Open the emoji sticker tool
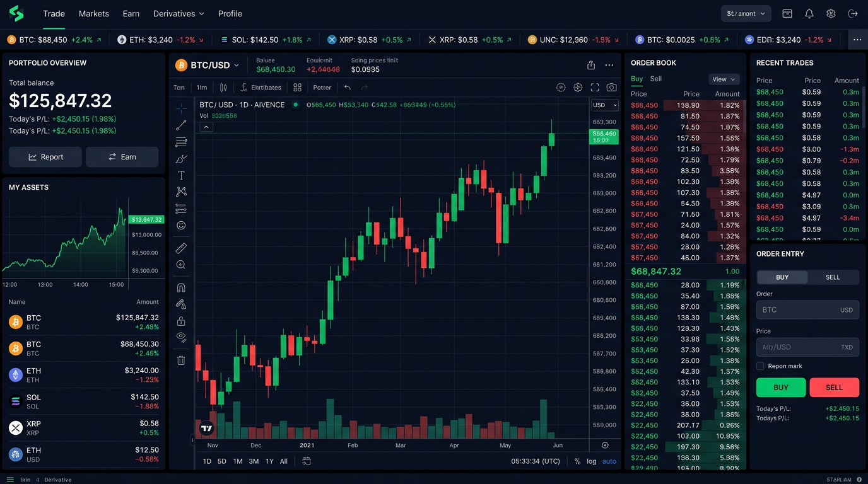This screenshot has height=484, width=868. tap(181, 226)
